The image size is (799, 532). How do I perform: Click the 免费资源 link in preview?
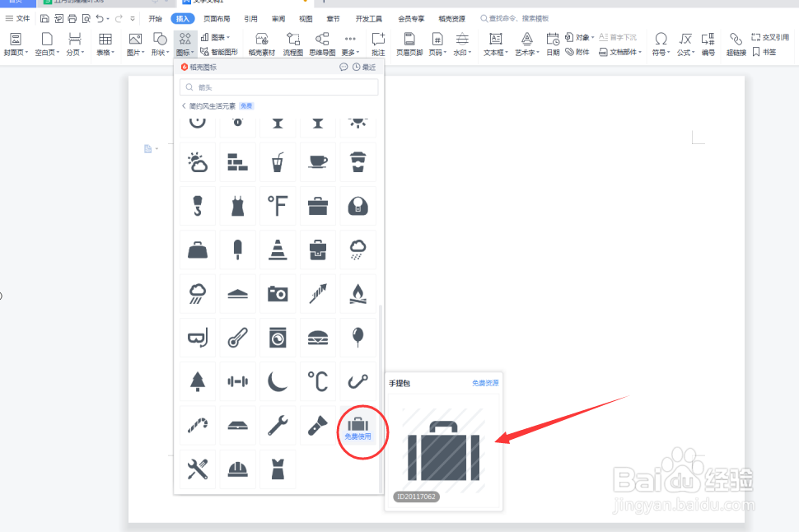coord(485,383)
